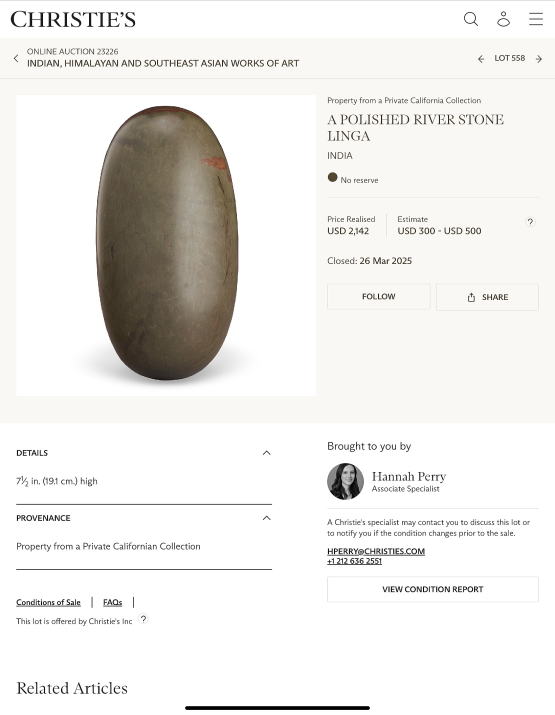Screen dimensions: 555x715
Task: Open the search magnifier icon
Action: click(x=471, y=19)
